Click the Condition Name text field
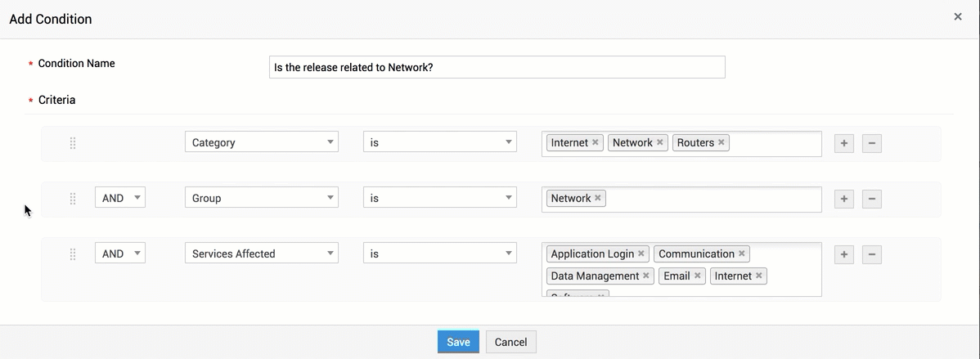Screen dimensions: 980x359 497,67
